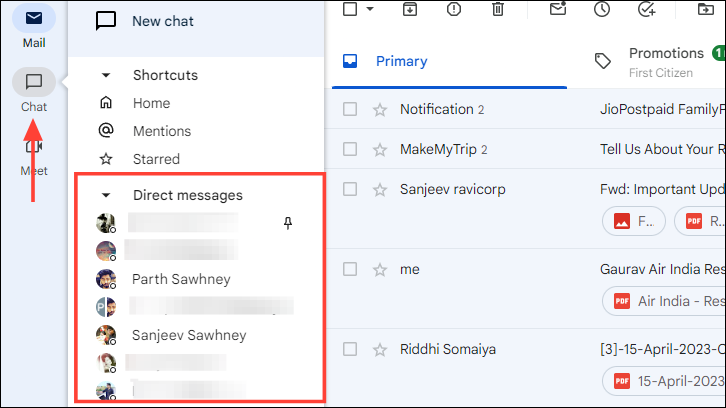Click the Mark as unread icon

pos(558,8)
